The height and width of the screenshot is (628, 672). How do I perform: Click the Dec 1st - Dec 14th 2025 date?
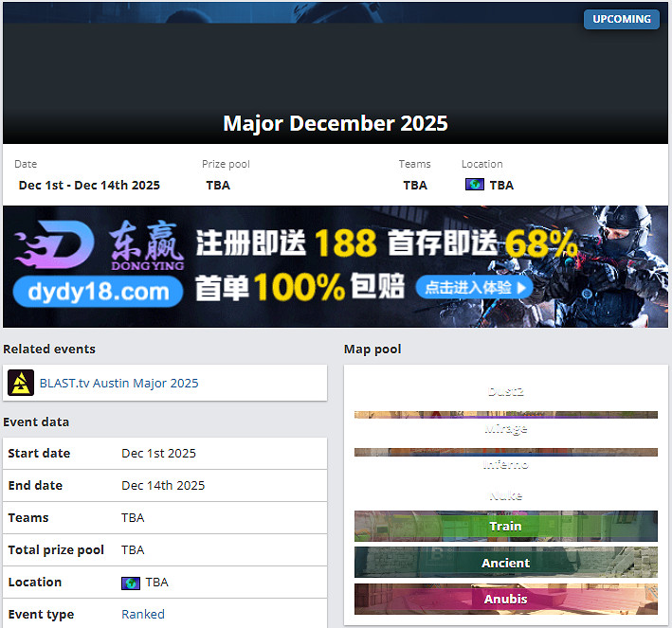point(89,185)
